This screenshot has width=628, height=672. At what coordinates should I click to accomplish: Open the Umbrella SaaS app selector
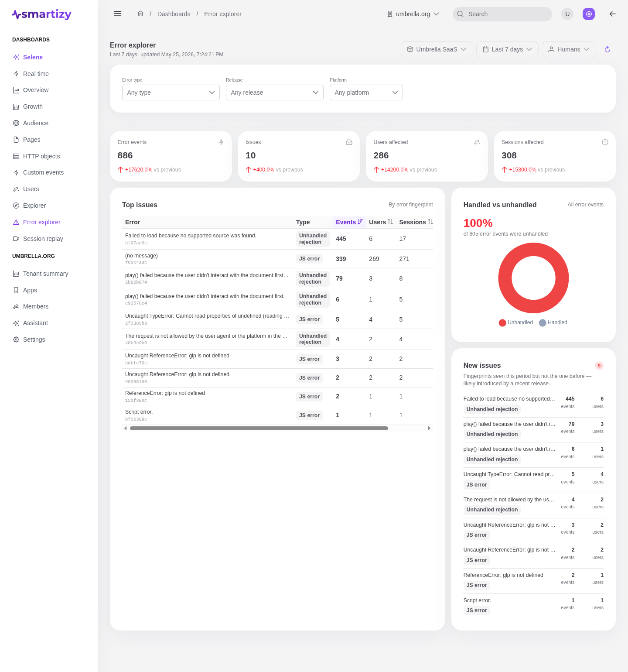pyautogui.click(x=437, y=49)
